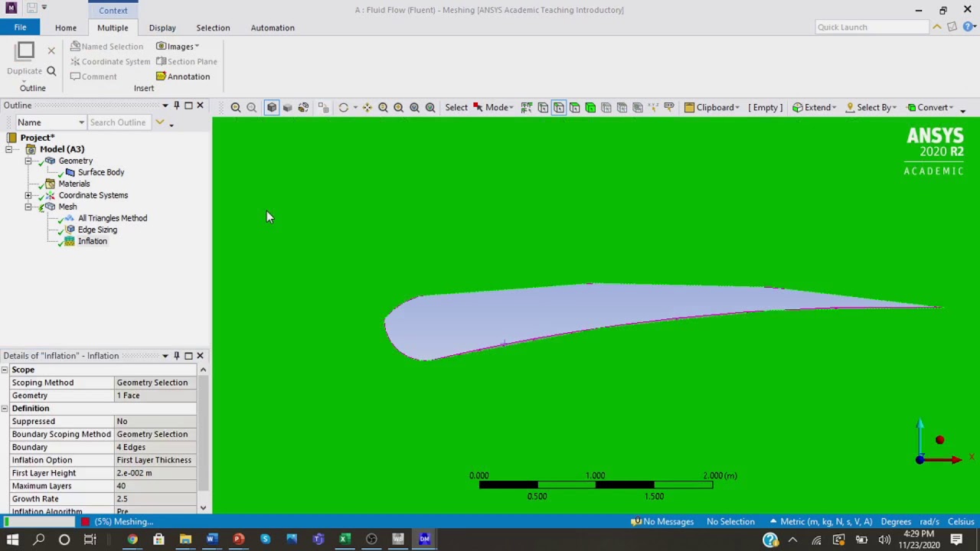Open the Name filter dropdown in Outline

point(51,122)
